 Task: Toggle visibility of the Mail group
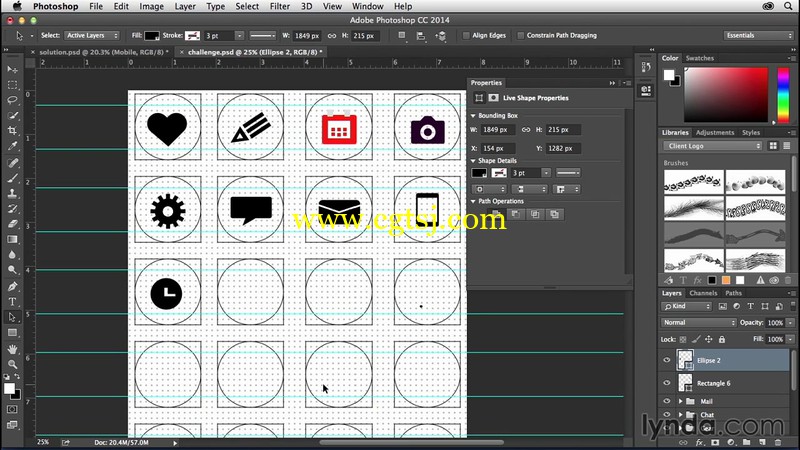point(666,401)
